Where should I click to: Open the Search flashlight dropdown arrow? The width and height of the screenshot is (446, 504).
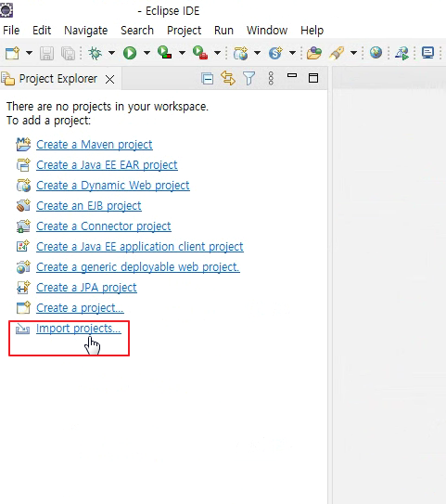353,53
